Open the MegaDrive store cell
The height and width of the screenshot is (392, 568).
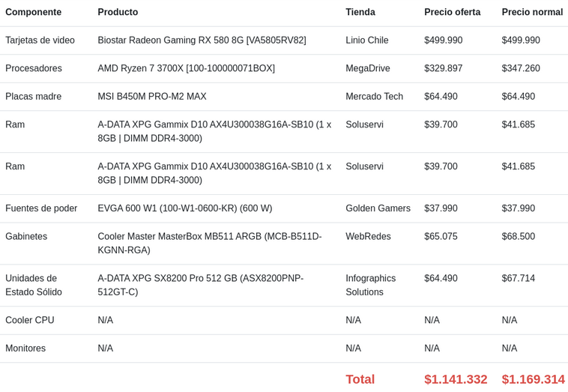tap(368, 68)
